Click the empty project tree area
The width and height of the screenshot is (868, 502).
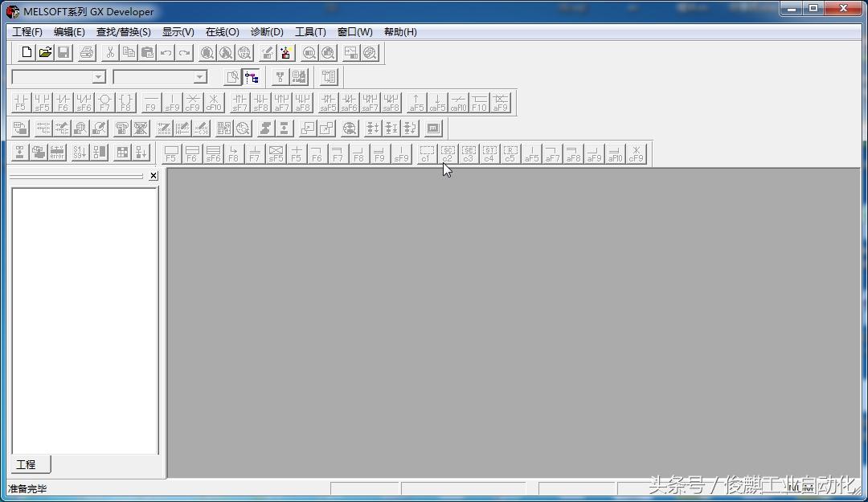[84, 321]
